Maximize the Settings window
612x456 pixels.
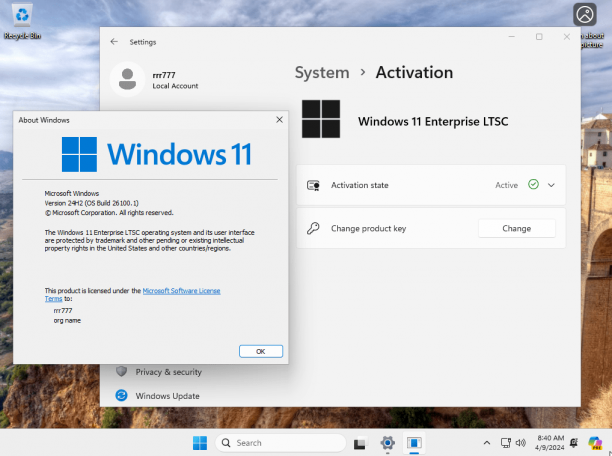[x=539, y=37]
